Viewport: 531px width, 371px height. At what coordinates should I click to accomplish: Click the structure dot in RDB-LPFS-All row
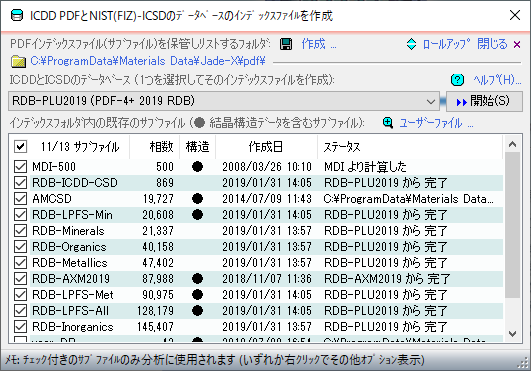[x=197, y=310]
